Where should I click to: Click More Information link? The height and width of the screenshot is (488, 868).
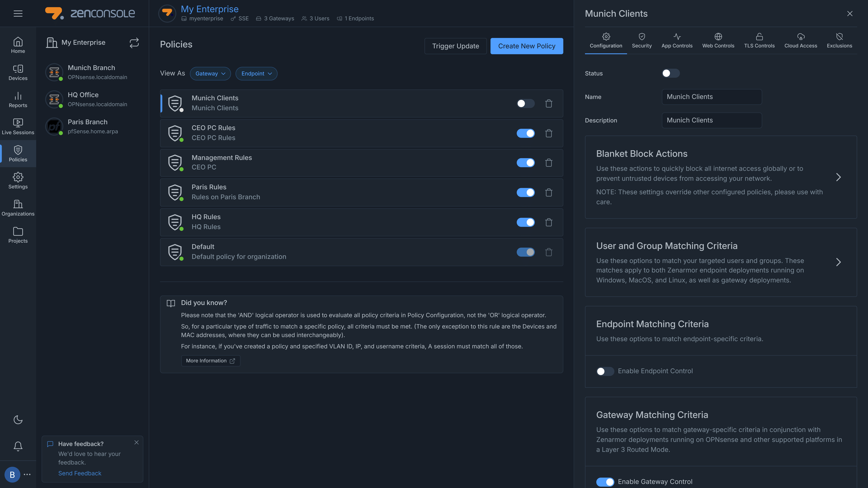[x=211, y=361]
